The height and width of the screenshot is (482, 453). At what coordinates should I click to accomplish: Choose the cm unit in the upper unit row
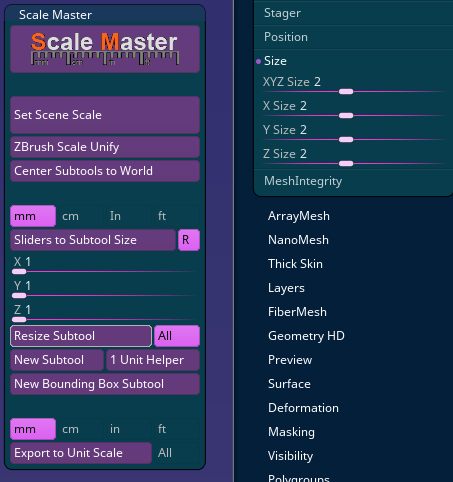pos(80,216)
